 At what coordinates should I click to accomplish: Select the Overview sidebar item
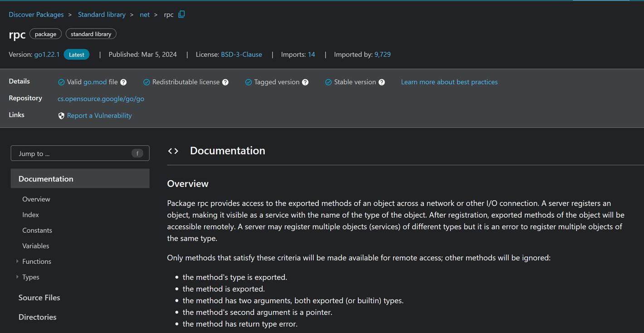(x=36, y=199)
